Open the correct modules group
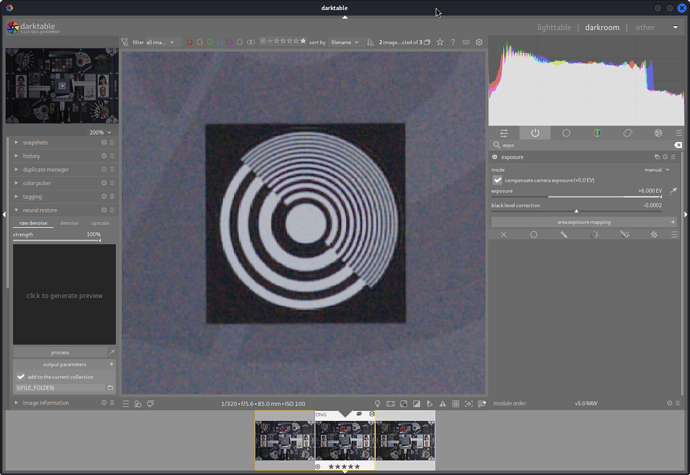The height and width of the screenshot is (475, 690). (x=628, y=133)
